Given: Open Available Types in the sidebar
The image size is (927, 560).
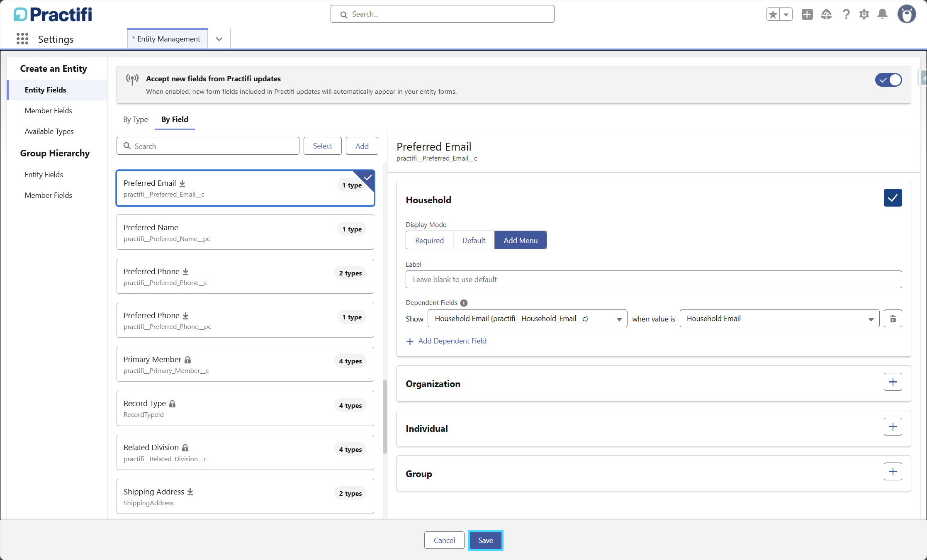Looking at the screenshot, I should (49, 131).
